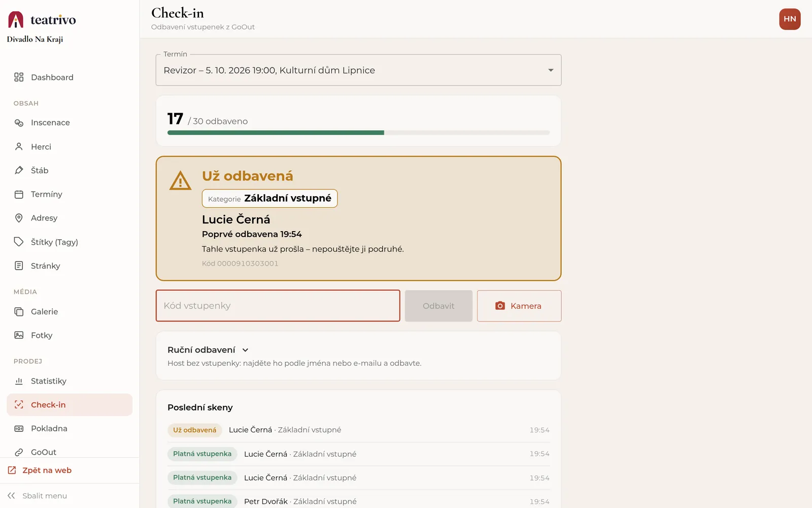
Task: Click the Check-in scanner icon
Action: tap(19, 405)
